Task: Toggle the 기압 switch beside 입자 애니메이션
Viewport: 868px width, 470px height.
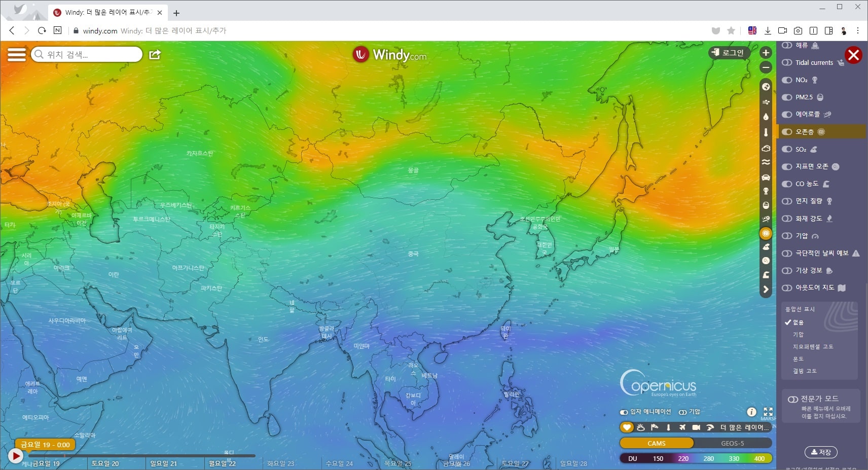Action: [682, 412]
